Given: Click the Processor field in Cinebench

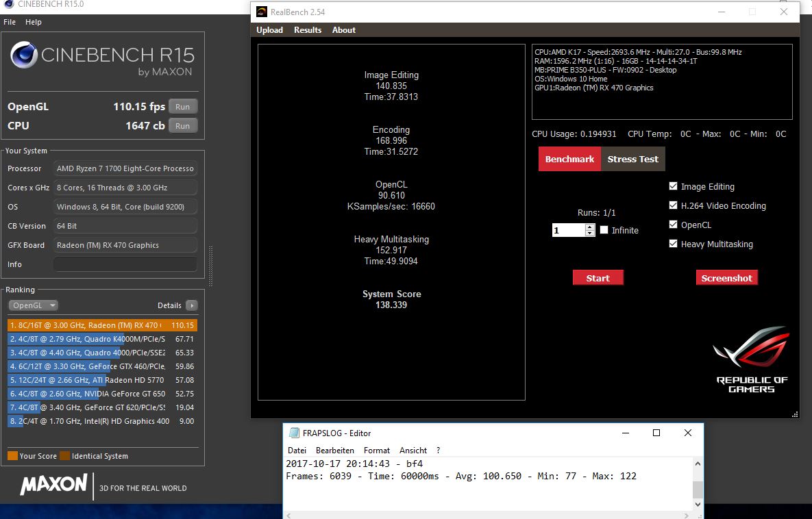Looking at the screenshot, I should tap(125, 168).
